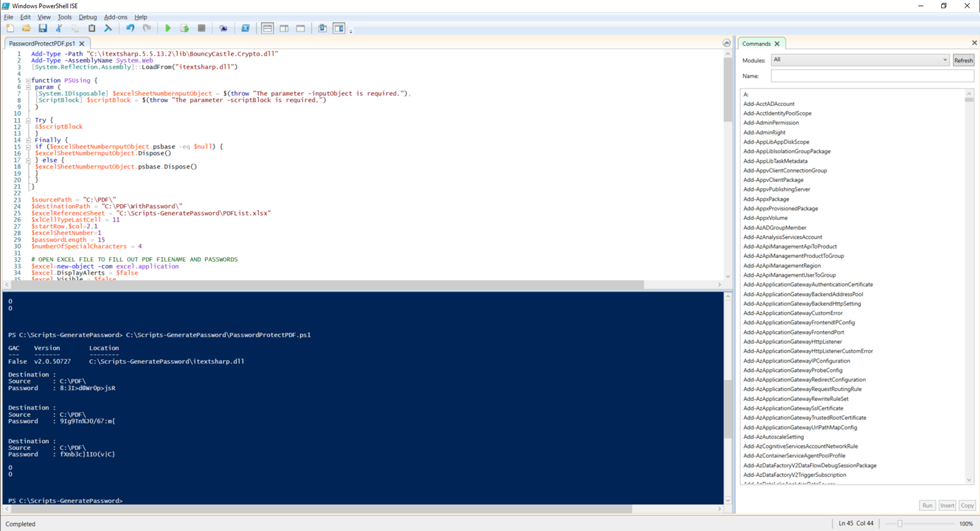Open a new remote PowerShell tab
Viewport: 980px width, 531px height.
[x=223, y=28]
